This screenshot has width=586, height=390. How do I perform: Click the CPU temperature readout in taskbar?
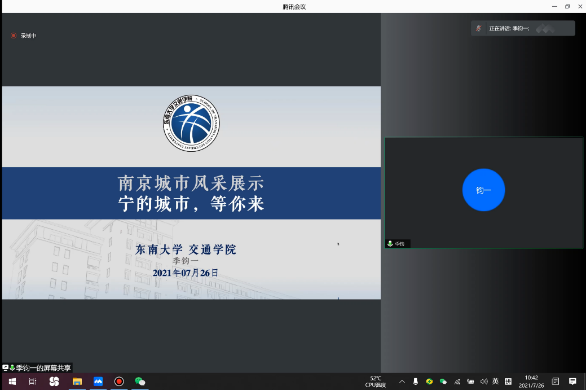376,381
